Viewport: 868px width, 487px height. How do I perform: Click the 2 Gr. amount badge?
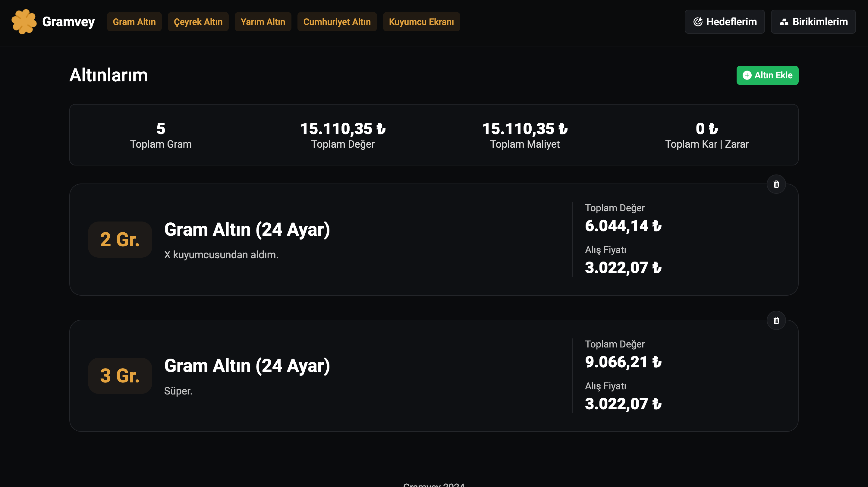(120, 240)
